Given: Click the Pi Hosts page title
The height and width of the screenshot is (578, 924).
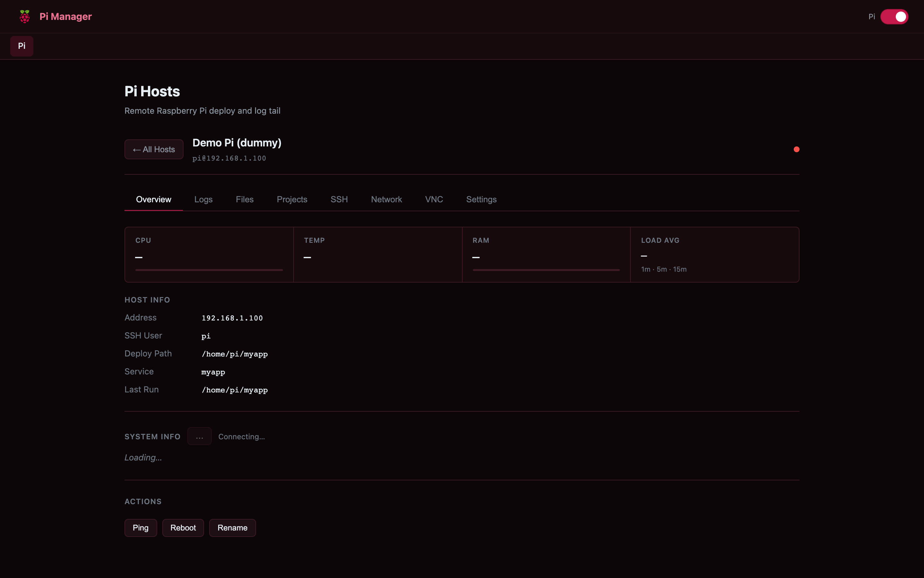Looking at the screenshot, I should click(x=152, y=92).
